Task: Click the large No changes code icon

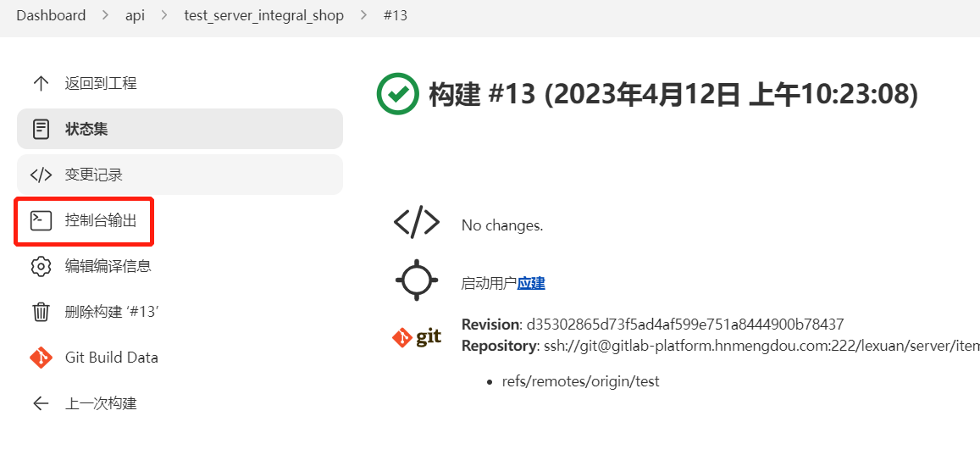Action: 417,223
